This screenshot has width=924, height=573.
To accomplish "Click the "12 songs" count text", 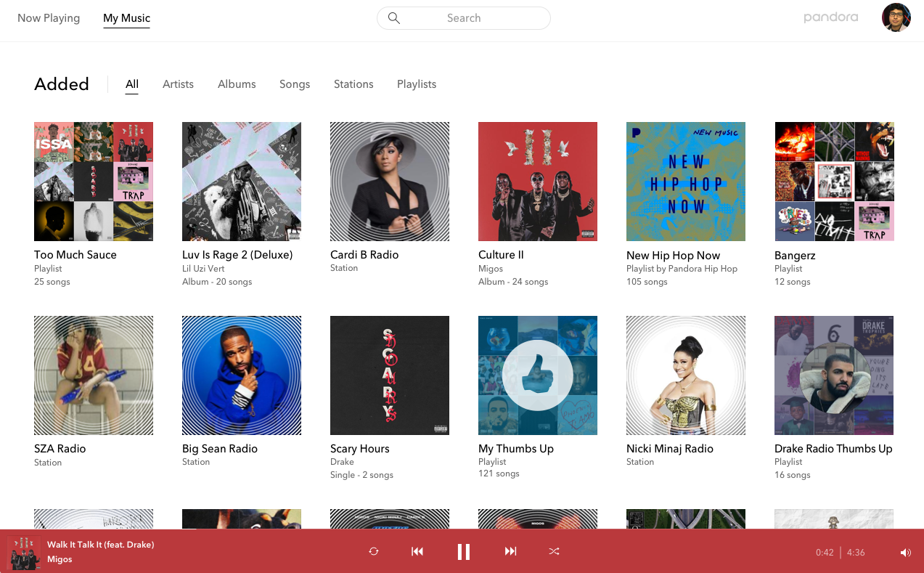I will tap(793, 282).
